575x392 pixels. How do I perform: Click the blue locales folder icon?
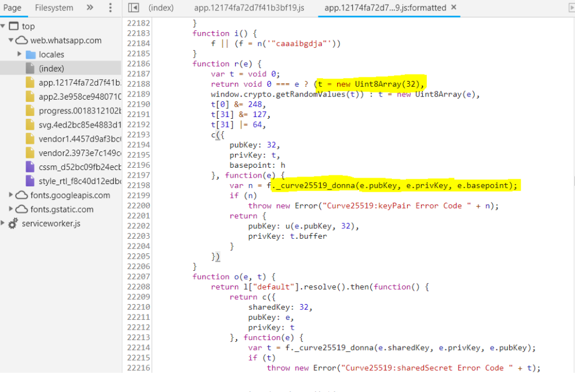pos(31,55)
